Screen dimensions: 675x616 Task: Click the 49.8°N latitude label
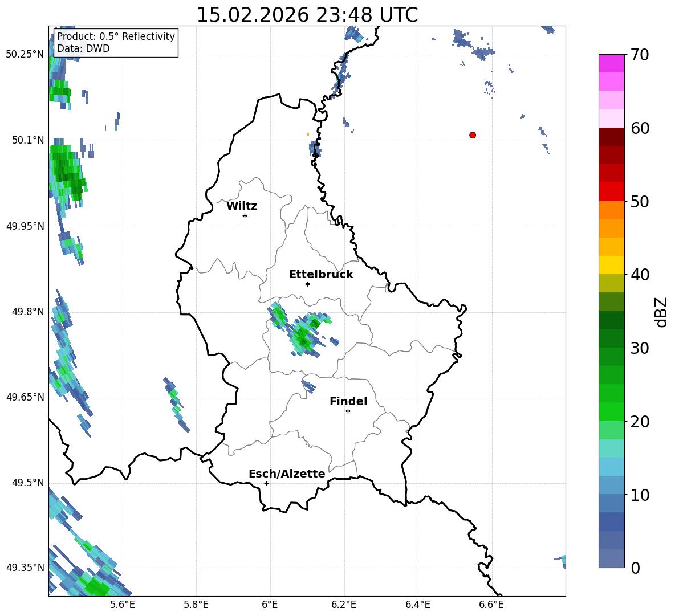pyautogui.click(x=28, y=312)
